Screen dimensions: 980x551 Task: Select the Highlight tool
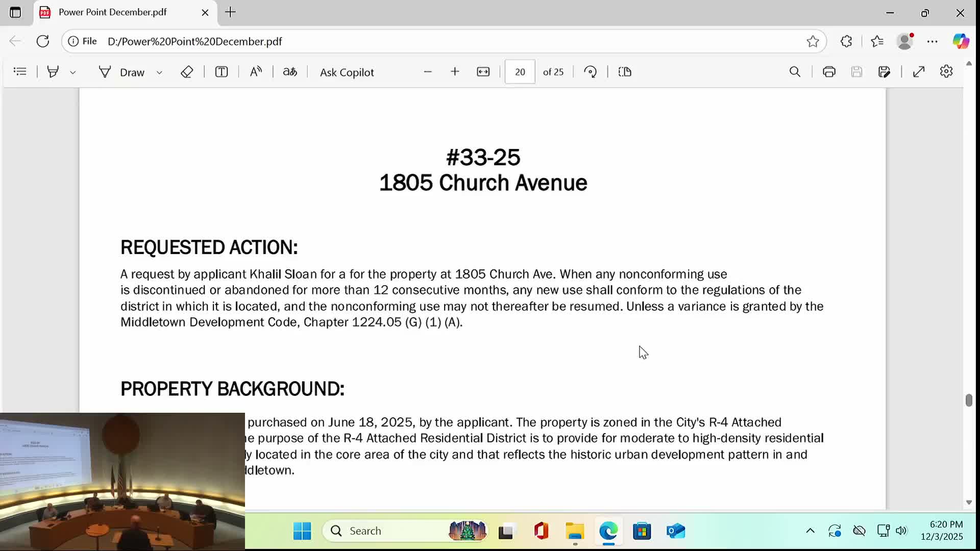(x=53, y=71)
